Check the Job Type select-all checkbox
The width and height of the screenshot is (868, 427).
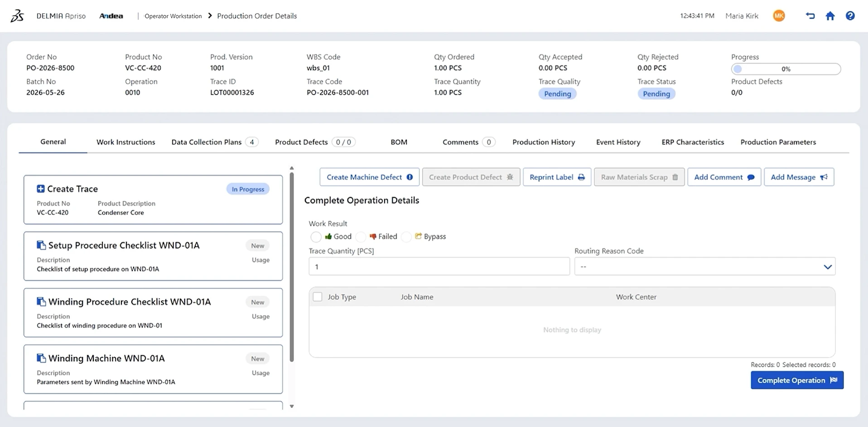point(318,297)
